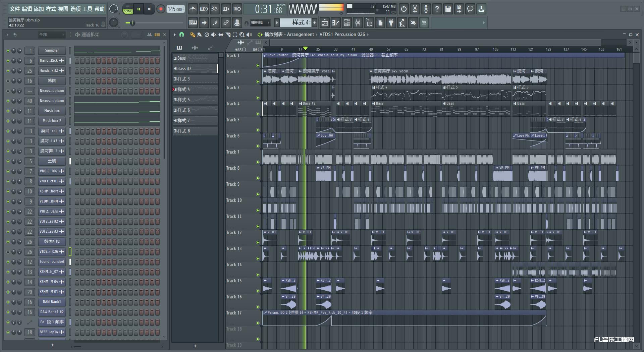Toggle the metronome icon
The width and height of the screenshot is (644, 352).
tap(193, 9)
